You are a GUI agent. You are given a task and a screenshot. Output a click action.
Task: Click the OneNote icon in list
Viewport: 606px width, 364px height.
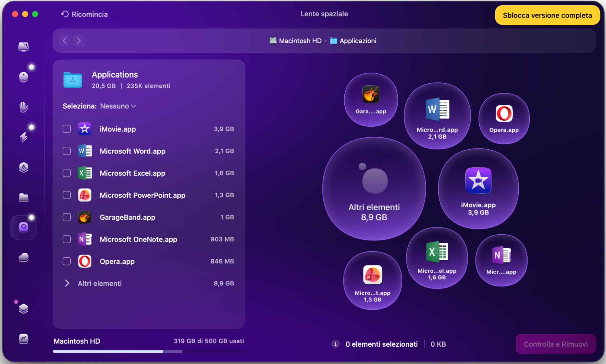(85, 239)
